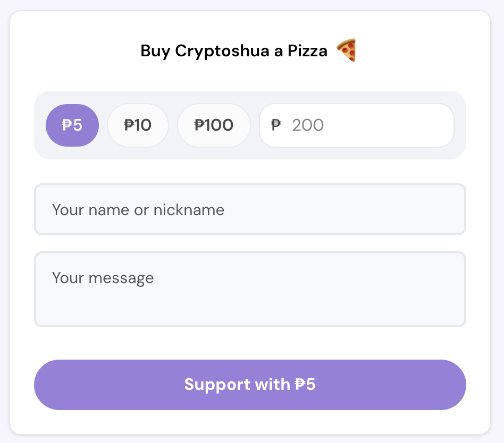Click the 'Your name or nickname' field
Screen dimensions: 504x443
click(250, 209)
